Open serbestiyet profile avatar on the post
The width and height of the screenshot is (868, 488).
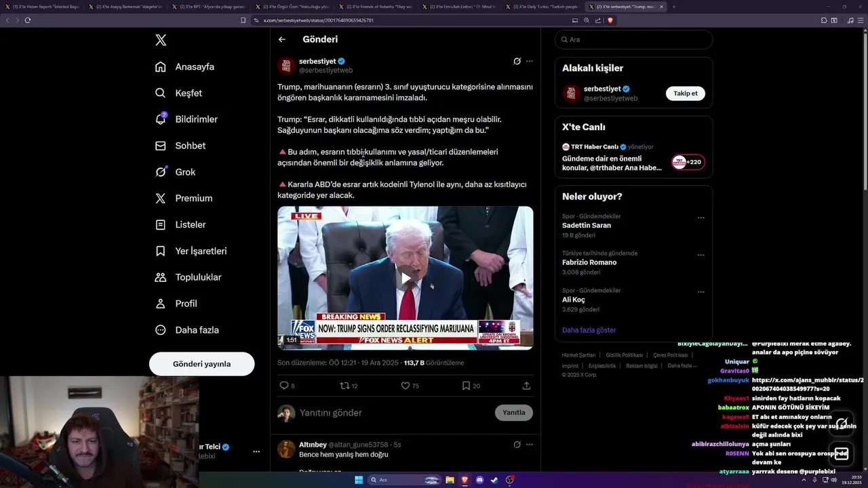point(286,66)
